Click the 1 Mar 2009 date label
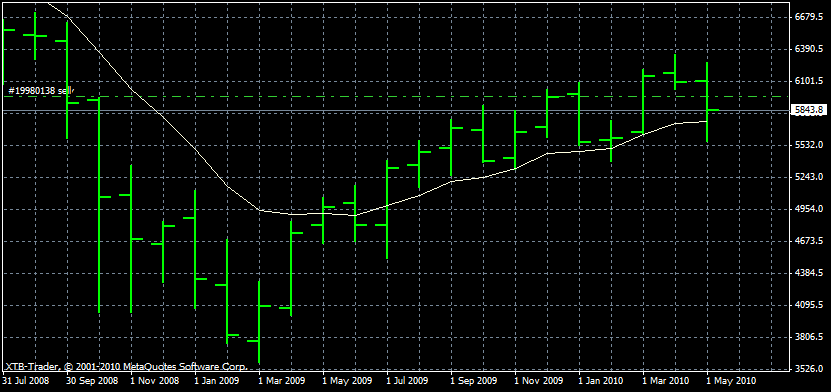Viewport: 831px width, 392px height. (x=282, y=381)
